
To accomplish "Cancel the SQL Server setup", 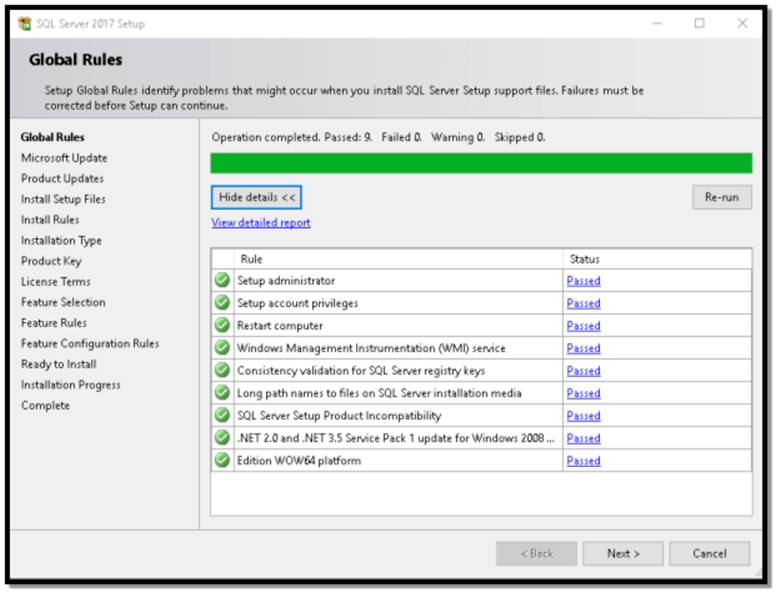I will tap(709, 554).
